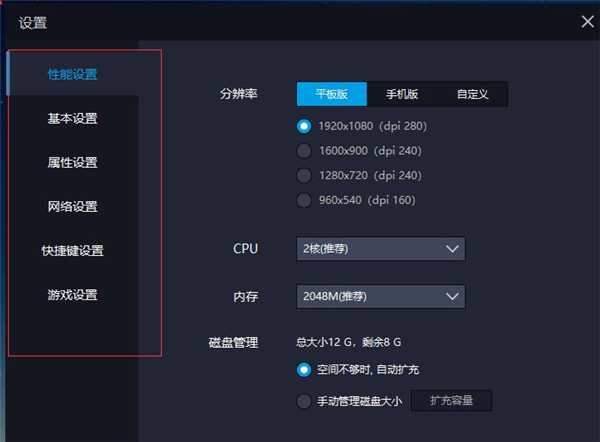The height and width of the screenshot is (442, 600).
Task: Select the 手机版 resolution tab
Action: click(x=402, y=94)
